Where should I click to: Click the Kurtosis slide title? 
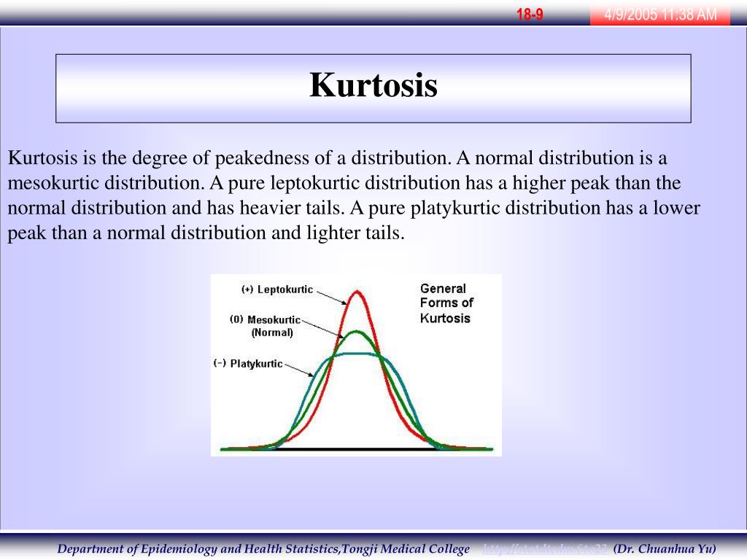(x=373, y=85)
